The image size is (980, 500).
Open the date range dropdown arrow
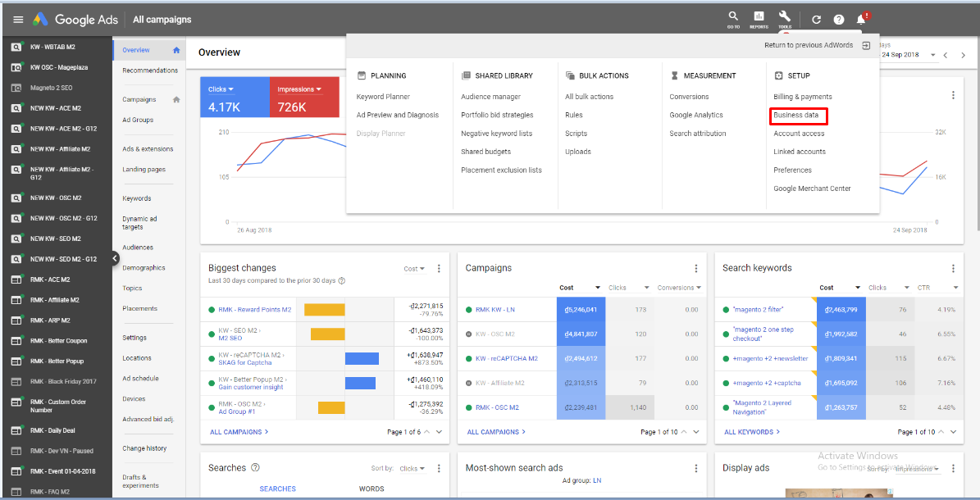pos(932,55)
